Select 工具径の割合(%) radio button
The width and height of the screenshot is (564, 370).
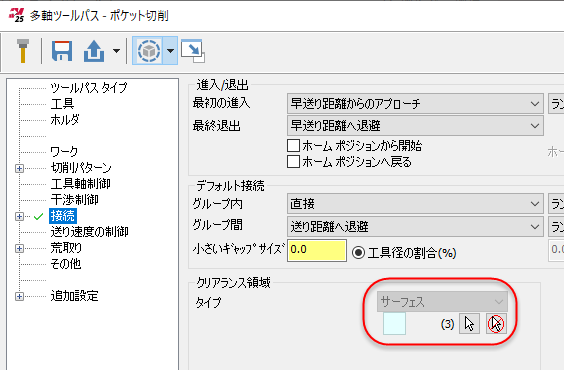tap(358, 253)
